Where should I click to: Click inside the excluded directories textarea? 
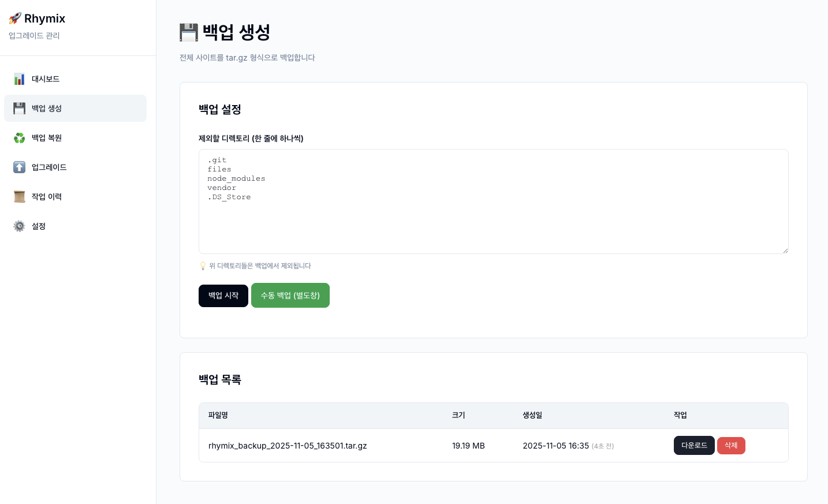point(493,201)
